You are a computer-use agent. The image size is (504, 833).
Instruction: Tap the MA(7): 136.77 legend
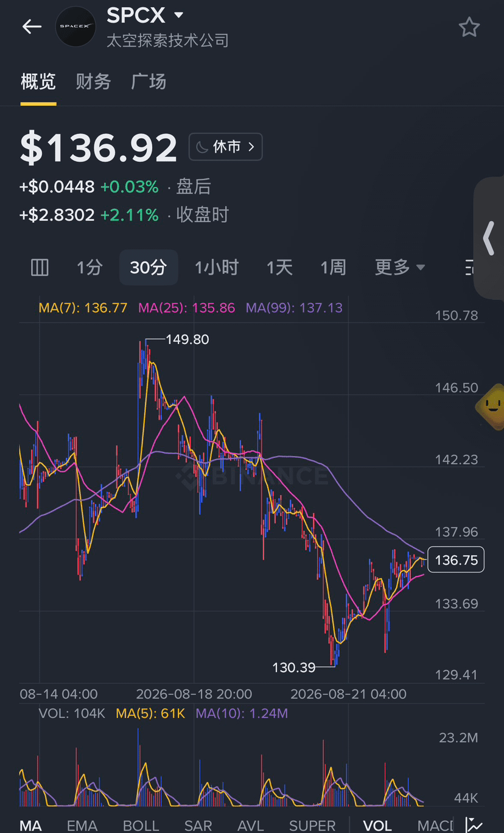[x=83, y=308]
